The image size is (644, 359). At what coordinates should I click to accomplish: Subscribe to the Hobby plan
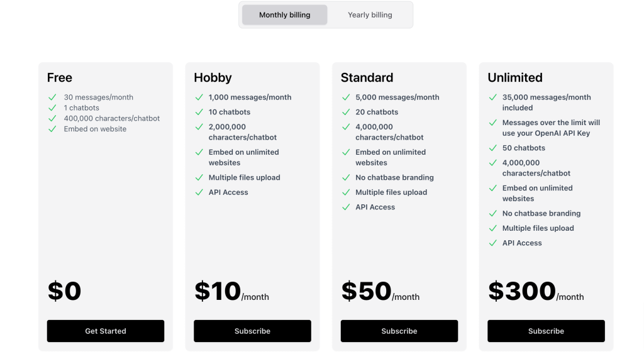[252, 331]
